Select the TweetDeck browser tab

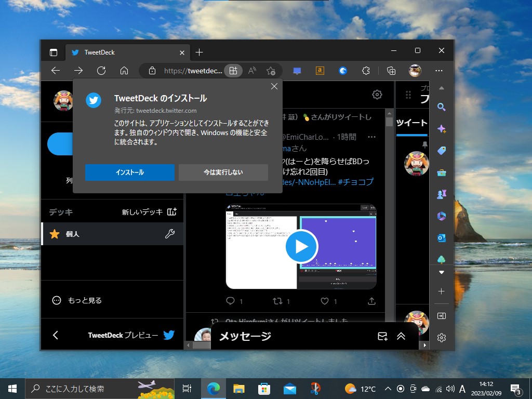pos(125,52)
